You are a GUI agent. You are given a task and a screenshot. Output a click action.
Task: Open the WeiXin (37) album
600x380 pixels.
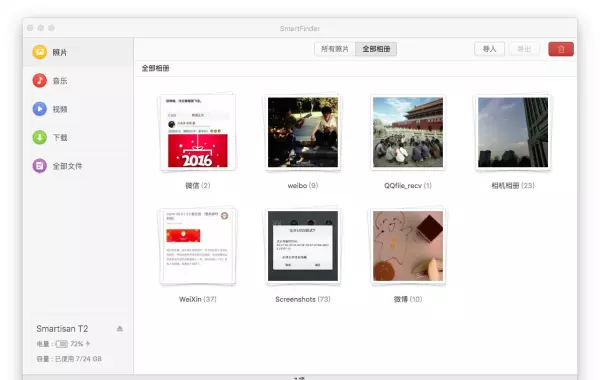198,246
